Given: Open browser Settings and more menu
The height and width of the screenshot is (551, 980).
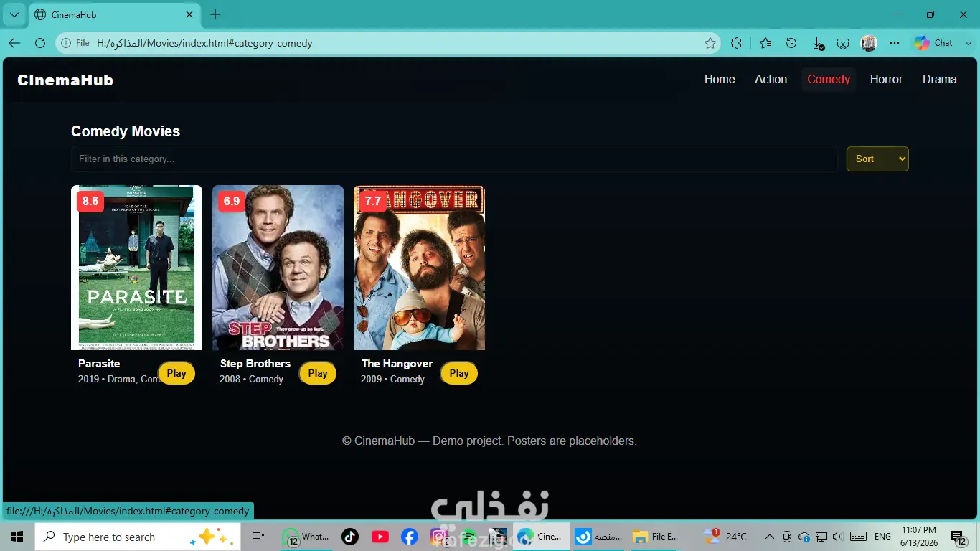Looking at the screenshot, I should (x=895, y=43).
